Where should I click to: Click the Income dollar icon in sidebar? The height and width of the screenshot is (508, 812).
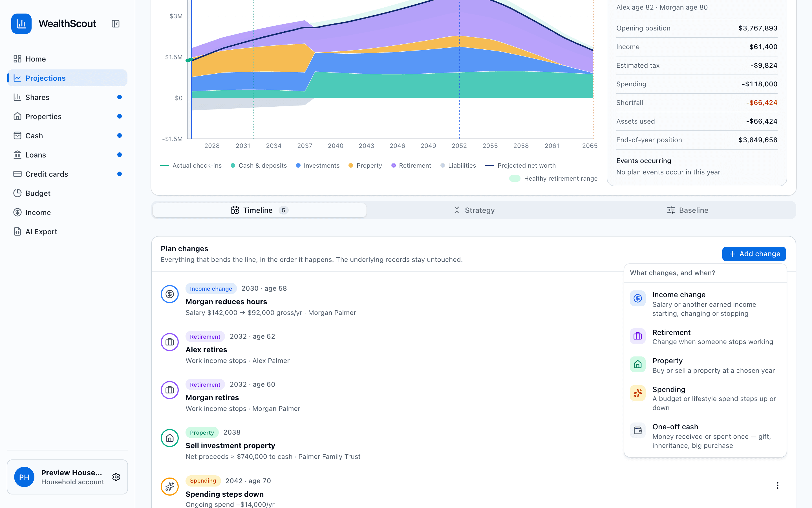click(x=17, y=212)
